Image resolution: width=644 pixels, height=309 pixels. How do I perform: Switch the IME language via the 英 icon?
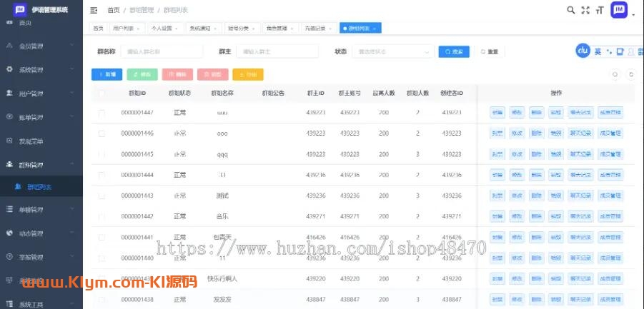(598, 51)
